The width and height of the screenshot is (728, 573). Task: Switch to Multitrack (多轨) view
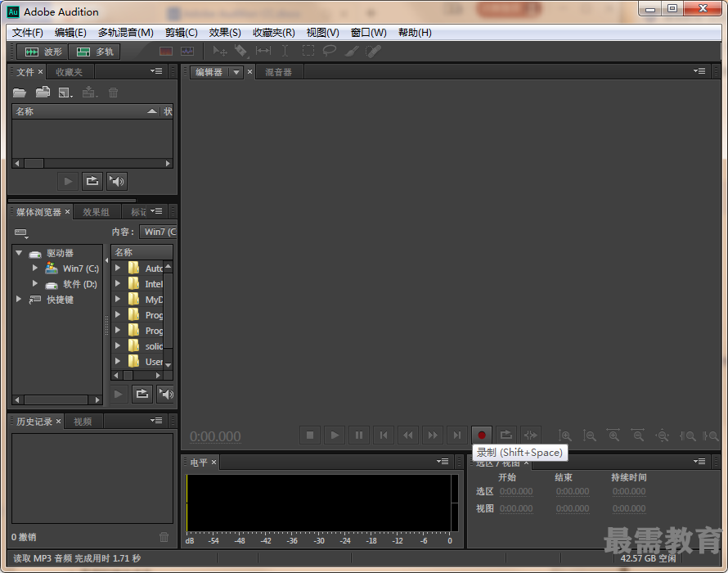94,52
